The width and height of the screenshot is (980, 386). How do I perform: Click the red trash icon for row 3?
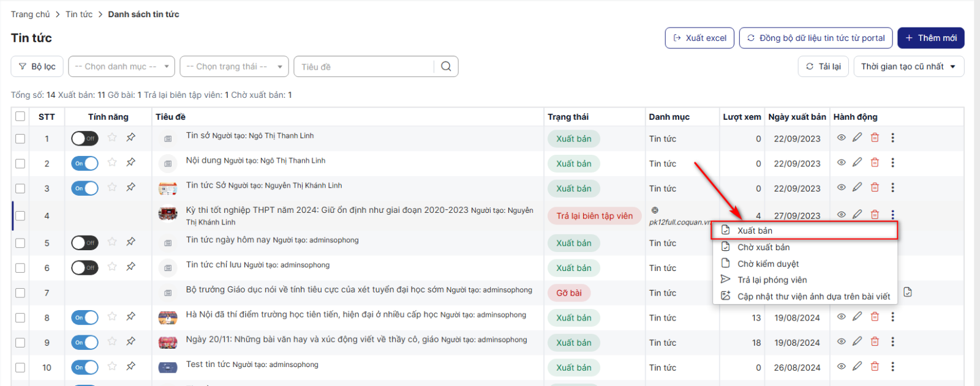pyautogui.click(x=875, y=188)
